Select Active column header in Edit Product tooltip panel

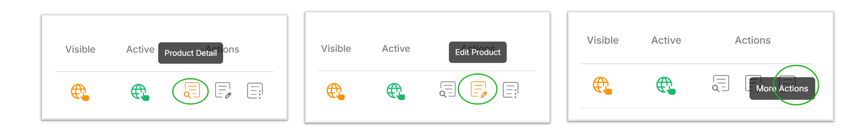tap(396, 49)
